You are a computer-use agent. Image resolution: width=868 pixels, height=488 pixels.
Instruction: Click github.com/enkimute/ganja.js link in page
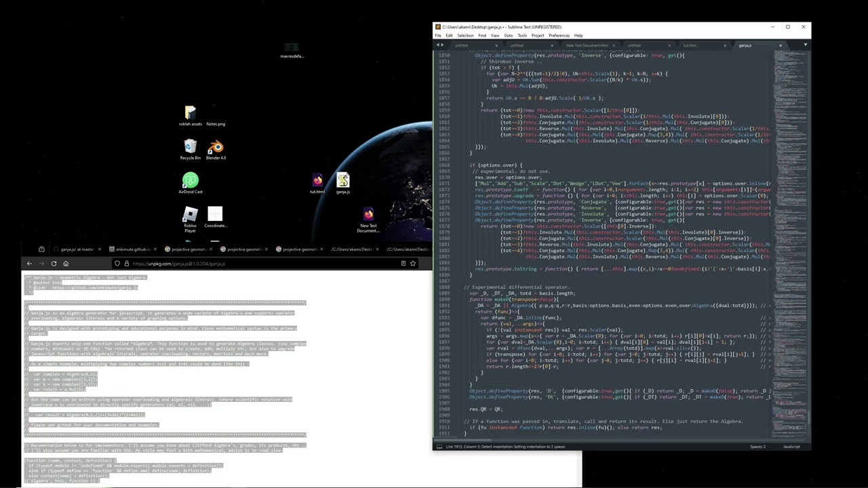pyautogui.click(x=95, y=287)
